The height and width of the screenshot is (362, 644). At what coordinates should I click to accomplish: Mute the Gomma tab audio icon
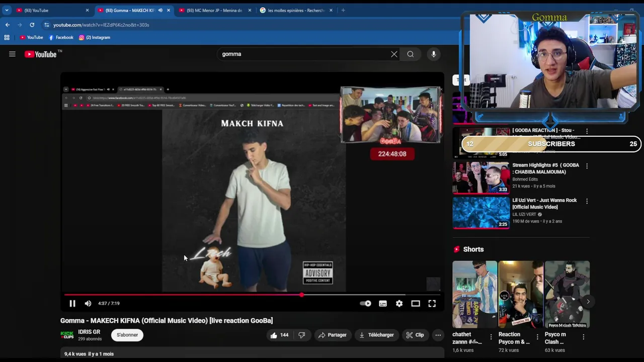pyautogui.click(x=160, y=10)
